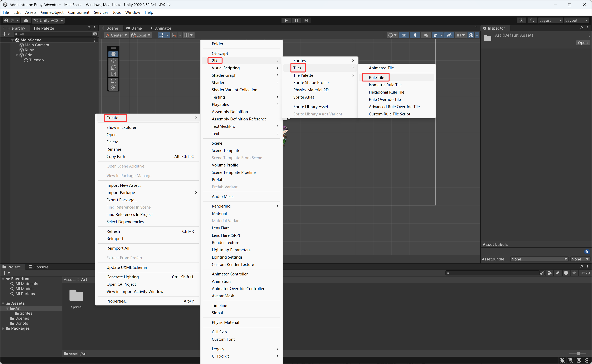Open the Undo History icon
The image size is (592, 364).
click(x=521, y=20)
